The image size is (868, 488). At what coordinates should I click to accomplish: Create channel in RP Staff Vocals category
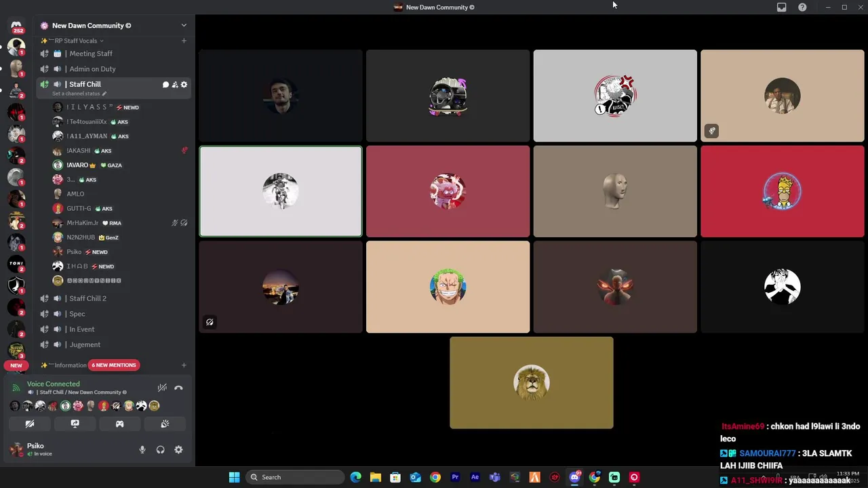[x=184, y=41]
